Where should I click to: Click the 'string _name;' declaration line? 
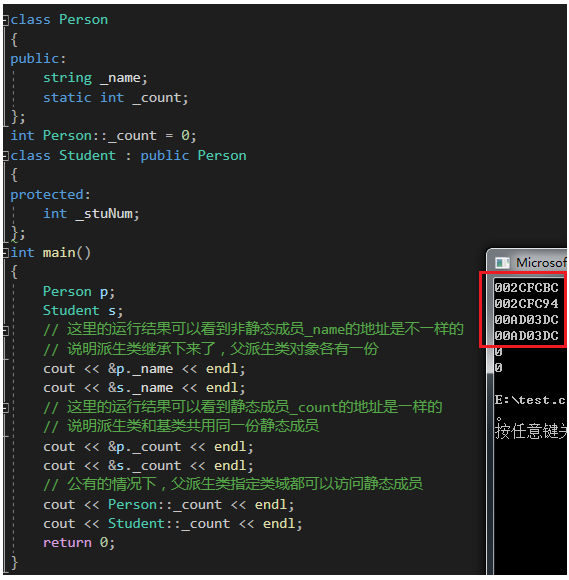(95, 78)
